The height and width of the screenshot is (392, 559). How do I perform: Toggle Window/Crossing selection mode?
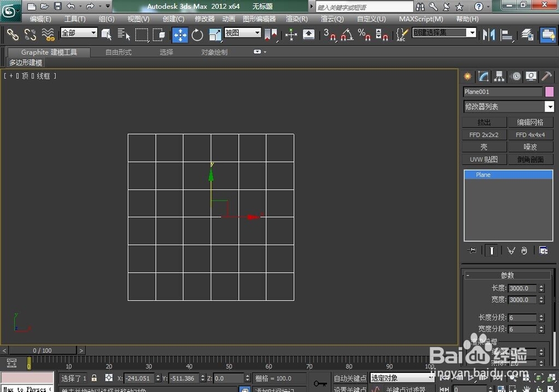(x=159, y=35)
